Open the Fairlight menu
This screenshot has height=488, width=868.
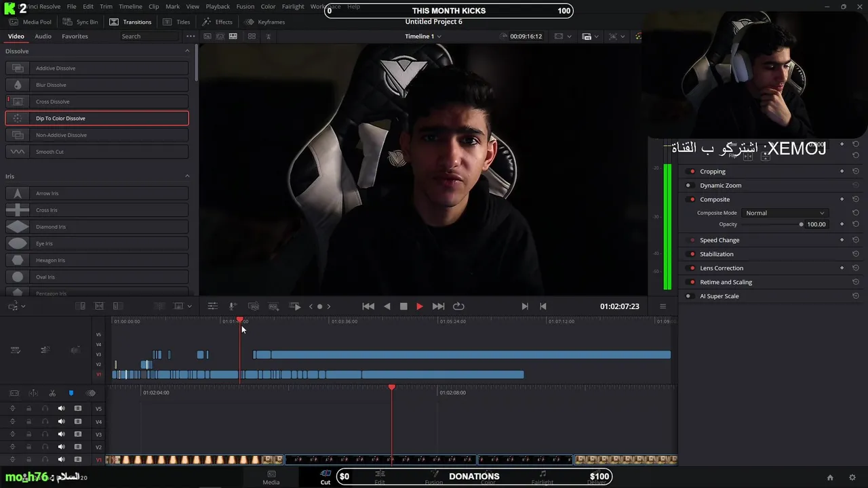(293, 7)
